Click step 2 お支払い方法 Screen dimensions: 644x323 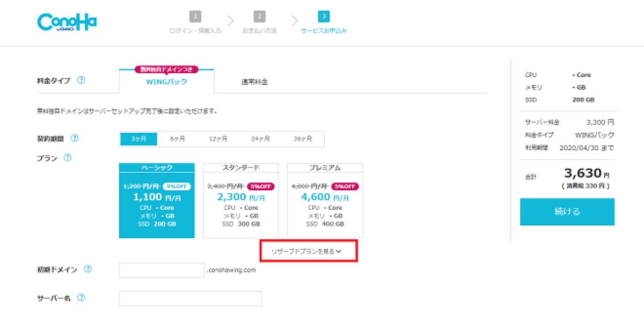point(259,23)
